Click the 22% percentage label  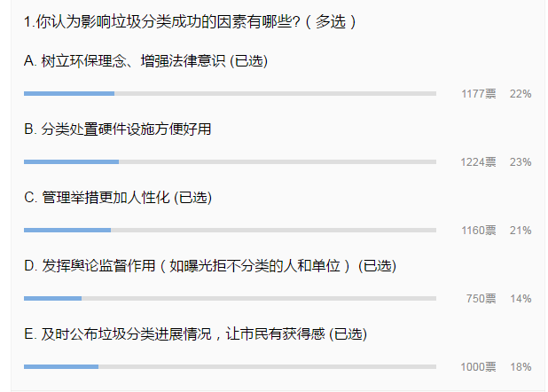(521, 94)
